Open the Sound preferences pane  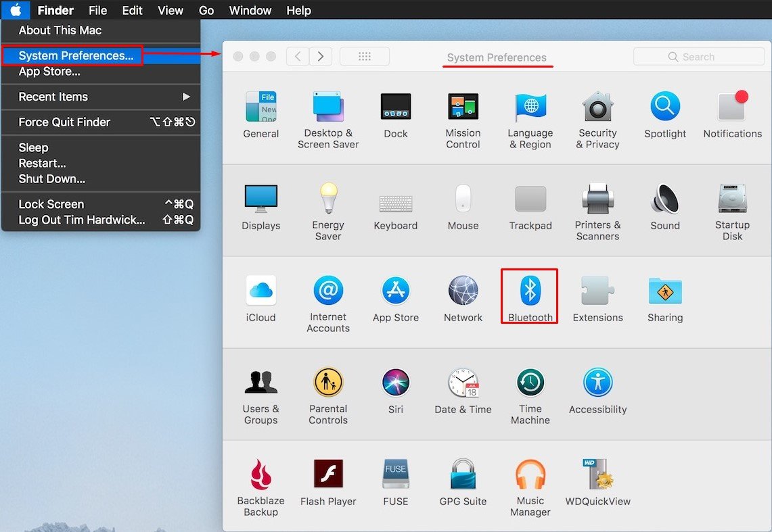[665, 207]
